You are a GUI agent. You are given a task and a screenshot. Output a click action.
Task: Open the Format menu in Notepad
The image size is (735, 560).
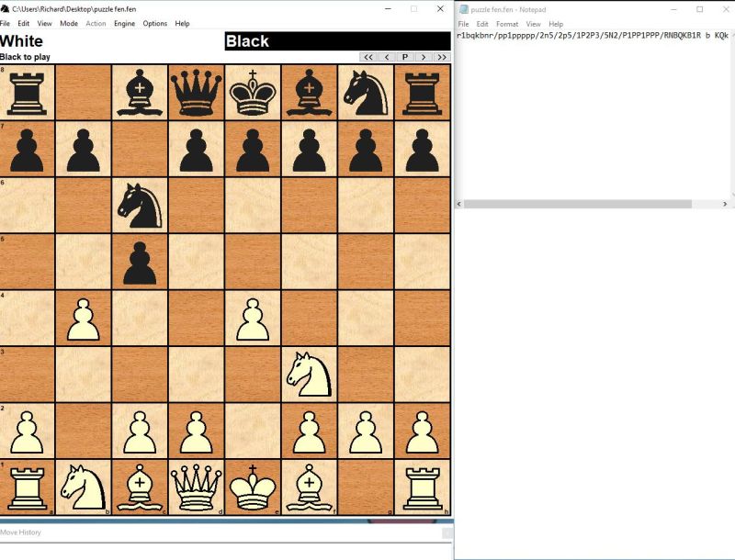pos(508,24)
